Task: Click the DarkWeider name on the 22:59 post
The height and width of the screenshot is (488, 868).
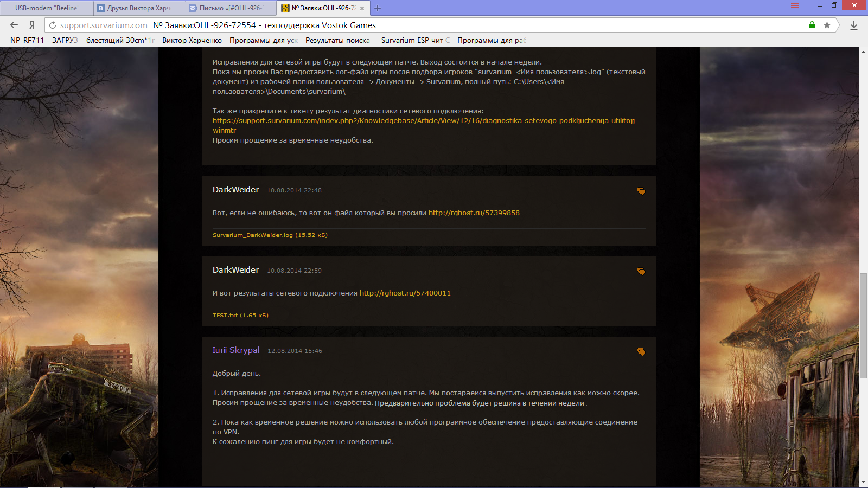Action: coord(236,270)
